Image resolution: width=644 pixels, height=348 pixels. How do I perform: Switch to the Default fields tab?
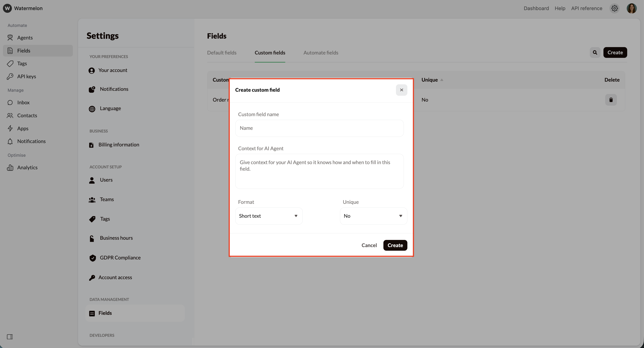(221, 52)
